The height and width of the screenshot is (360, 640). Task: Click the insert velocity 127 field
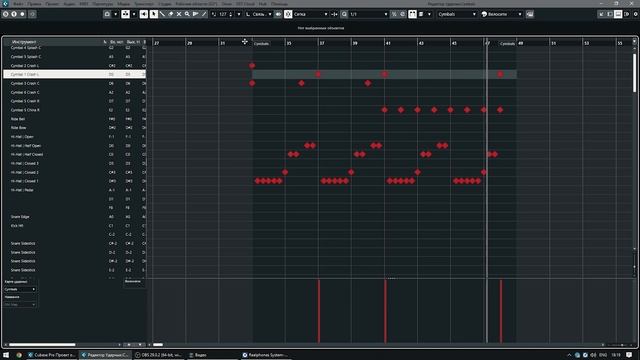(x=224, y=14)
